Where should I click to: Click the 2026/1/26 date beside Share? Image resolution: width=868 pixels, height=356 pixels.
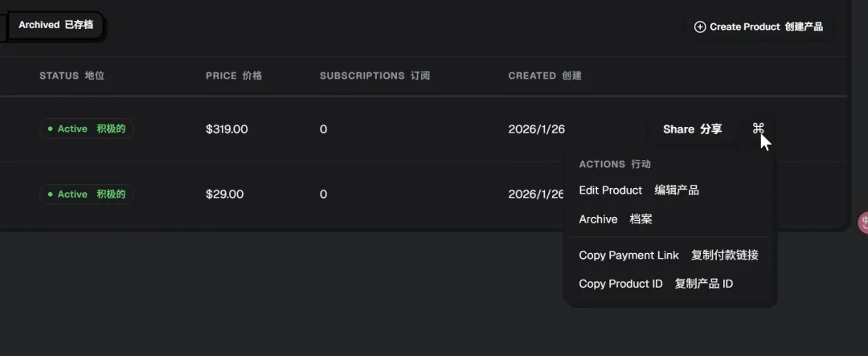(536, 129)
